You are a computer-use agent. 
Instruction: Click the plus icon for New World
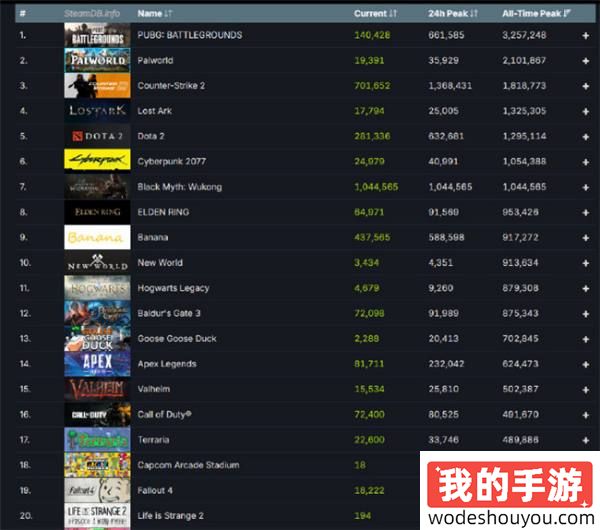coord(585,263)
